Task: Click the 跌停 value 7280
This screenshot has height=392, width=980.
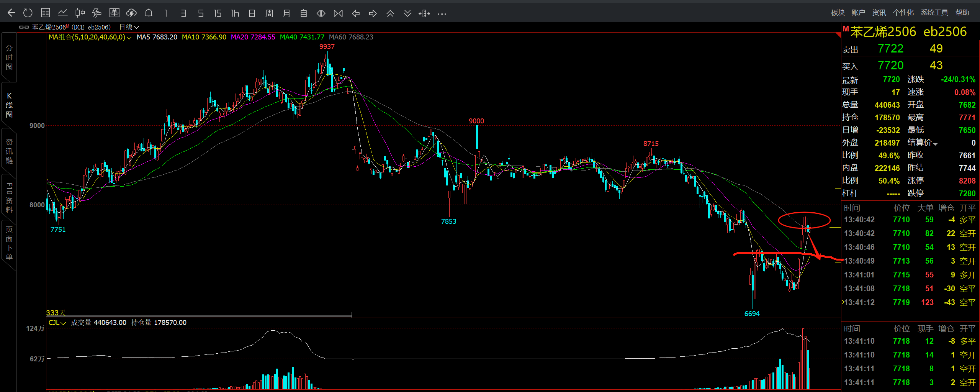Action: click(967, 194)
